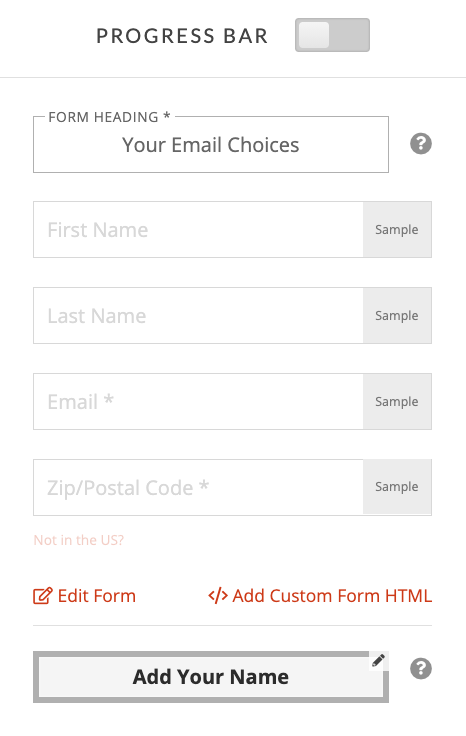Open the Not in the US? link
This screenshot has height=736, width=466.
[78, 540]
